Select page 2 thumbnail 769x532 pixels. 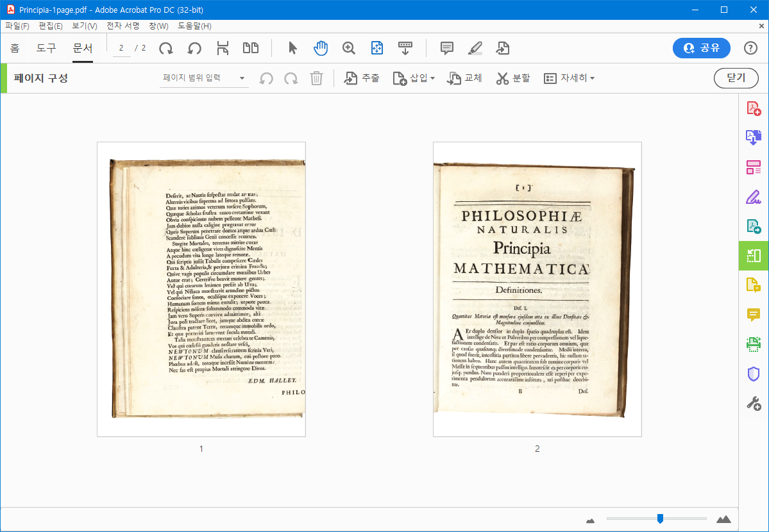(537, 289)
